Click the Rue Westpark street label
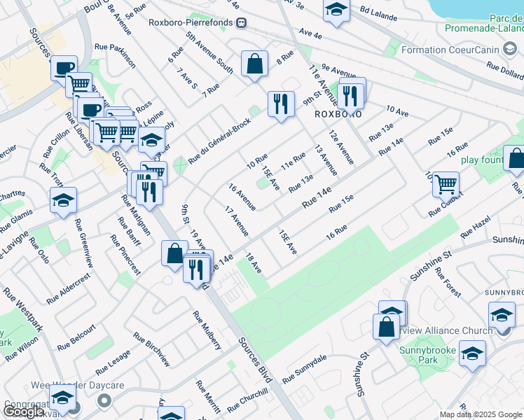Viewport: 524px width, 420px height. (x=22, y=309)
